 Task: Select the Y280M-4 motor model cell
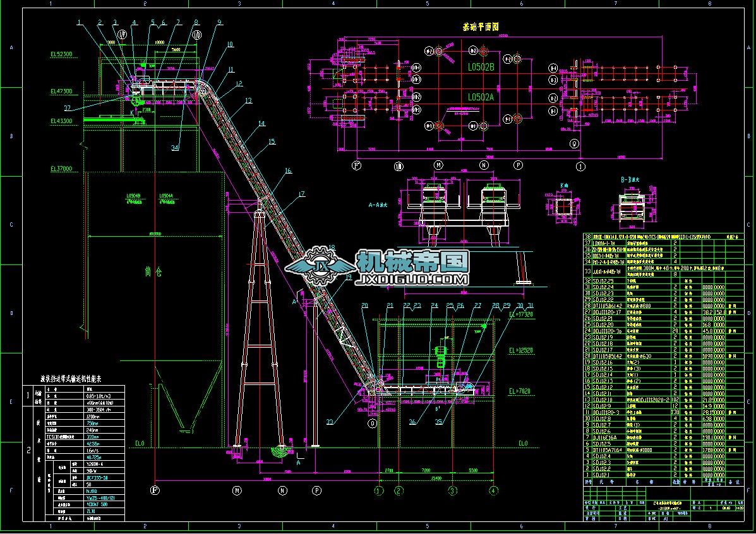[x=95, y=464]
